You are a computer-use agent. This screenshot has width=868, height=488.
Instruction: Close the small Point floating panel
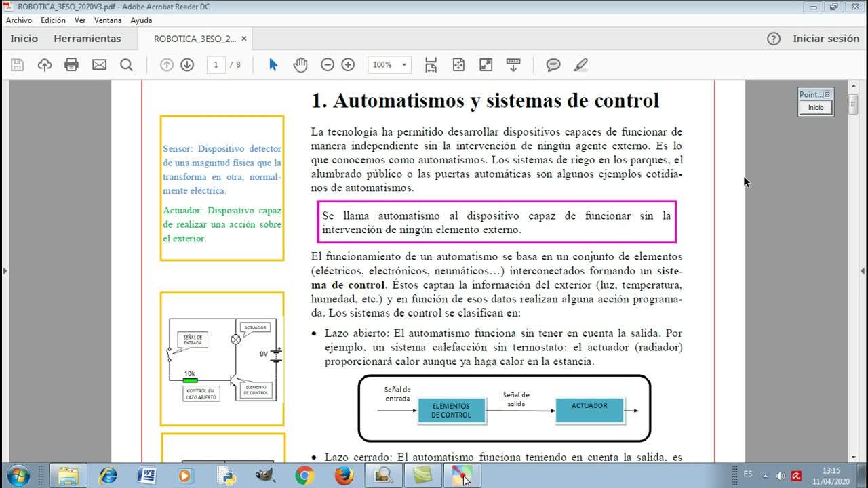pyautogui.click(x=827, y=95)
